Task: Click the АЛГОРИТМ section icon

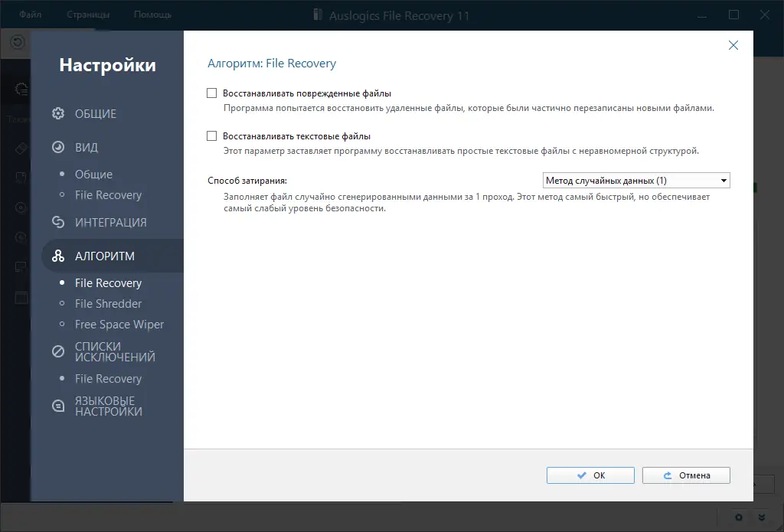Action: [57, 255]
